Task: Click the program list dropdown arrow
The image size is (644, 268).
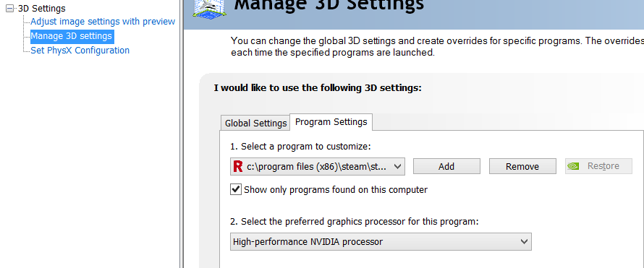Action: click(x=397, y=166)
